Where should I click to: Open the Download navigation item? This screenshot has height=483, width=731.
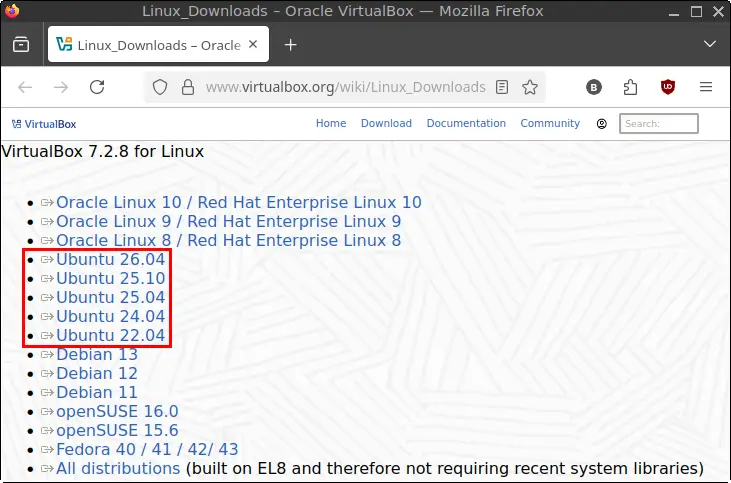[x=386, y=123]
